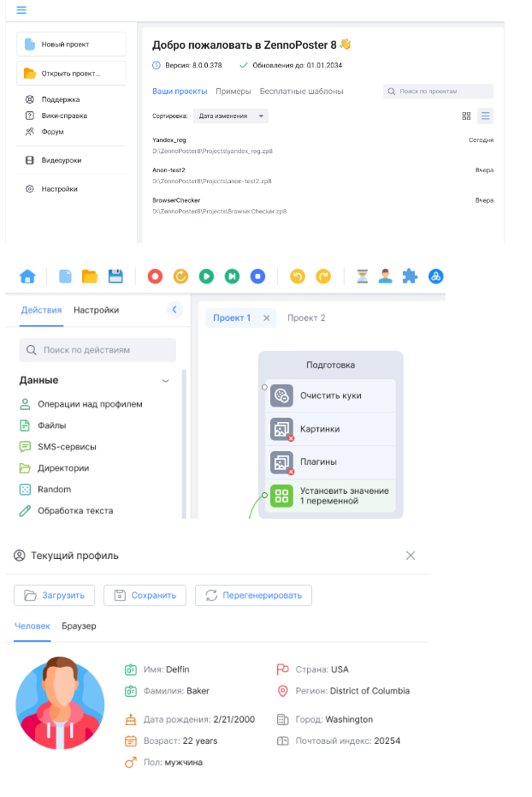The height and width of the screenshot is (797, 532).
Task: Click the red record button
Action: [156, 277]
